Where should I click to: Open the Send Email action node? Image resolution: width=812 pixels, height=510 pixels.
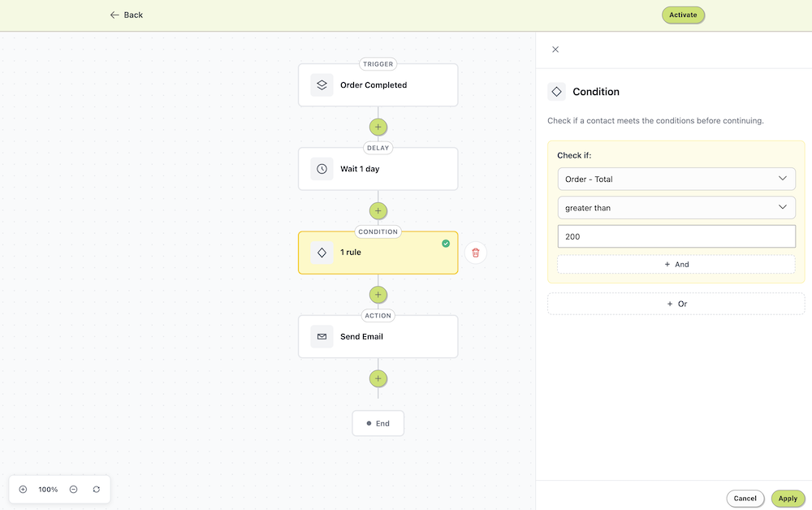(x=378, y=336)
